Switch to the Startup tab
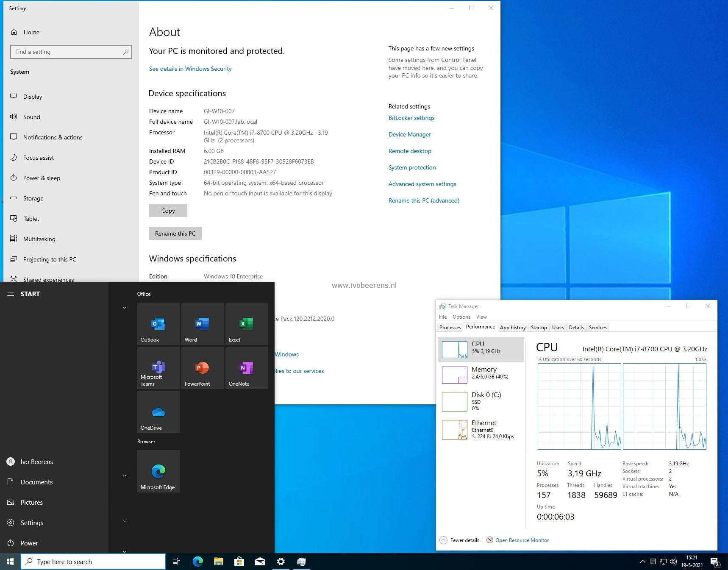 coord(539,327)
